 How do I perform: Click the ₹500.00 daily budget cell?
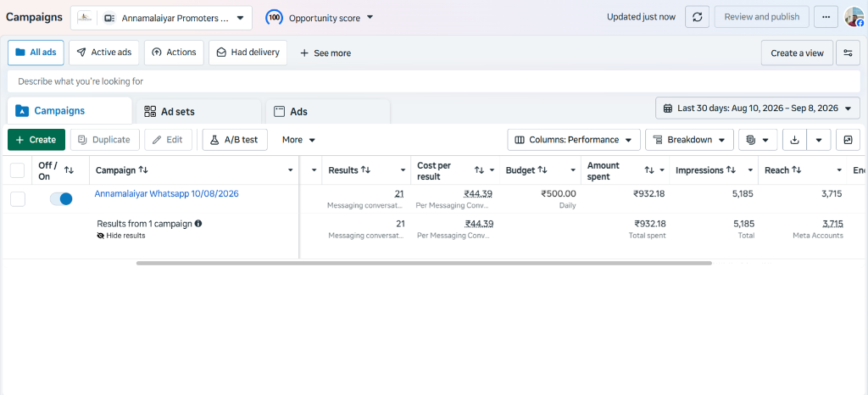point(558,193)
